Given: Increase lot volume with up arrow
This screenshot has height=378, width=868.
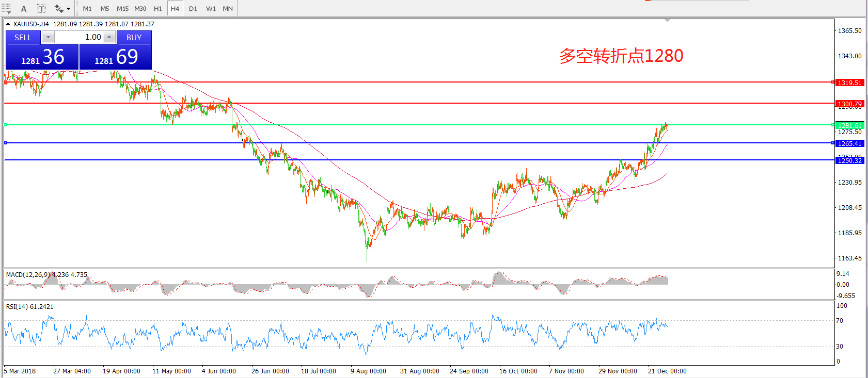Looking at the screenshot, I should [x=109, y=37].
